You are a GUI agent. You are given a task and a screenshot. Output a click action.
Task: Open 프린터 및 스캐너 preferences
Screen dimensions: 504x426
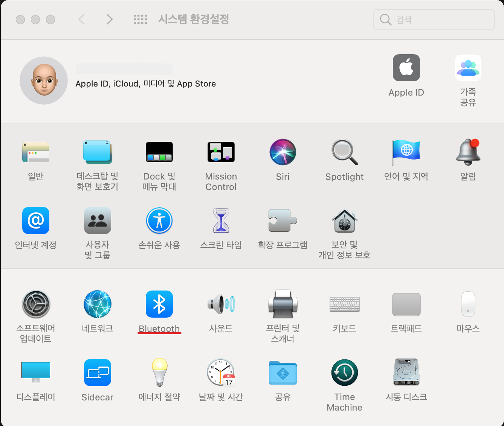[283, 304]
